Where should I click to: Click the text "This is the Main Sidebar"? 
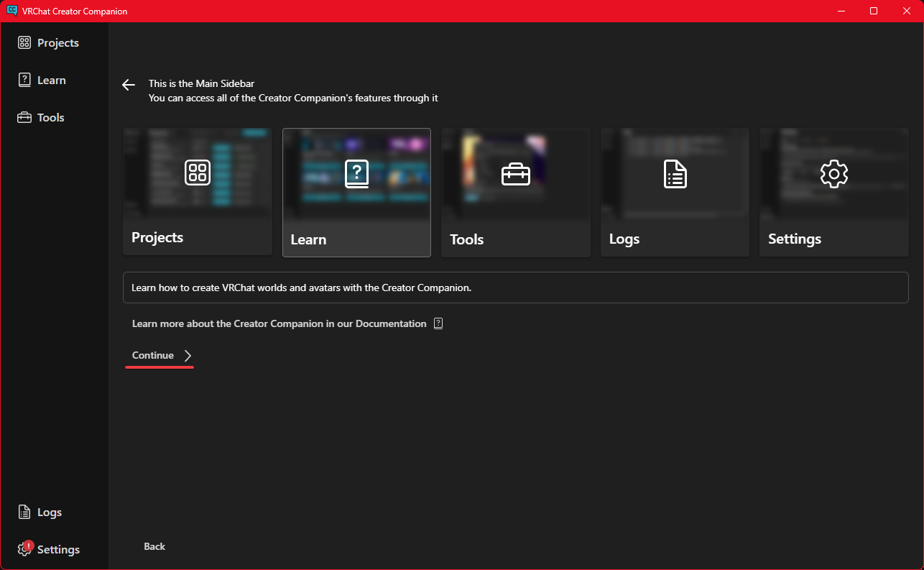click(201, 84)
